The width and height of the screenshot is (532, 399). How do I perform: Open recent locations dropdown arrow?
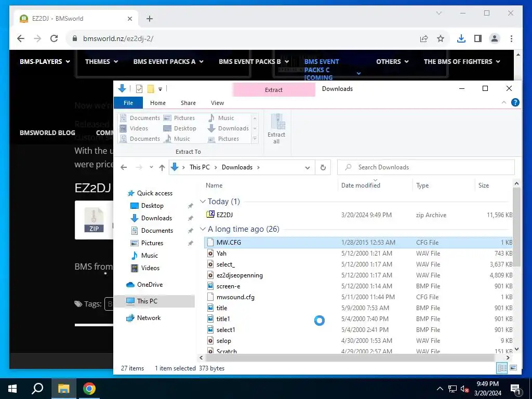point(151,167)
